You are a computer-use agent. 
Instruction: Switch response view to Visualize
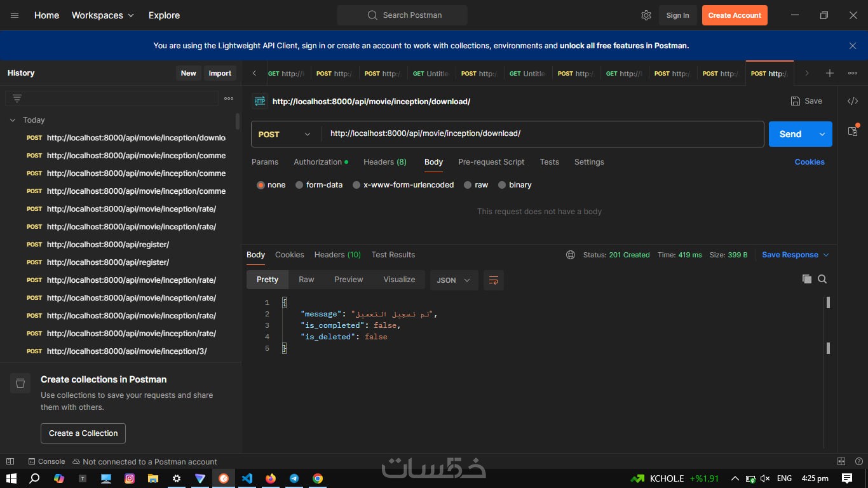pos(399,280)
